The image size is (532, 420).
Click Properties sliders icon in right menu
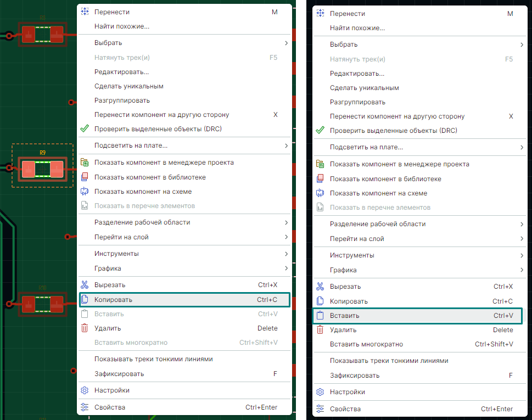click(x=320, y=409)
